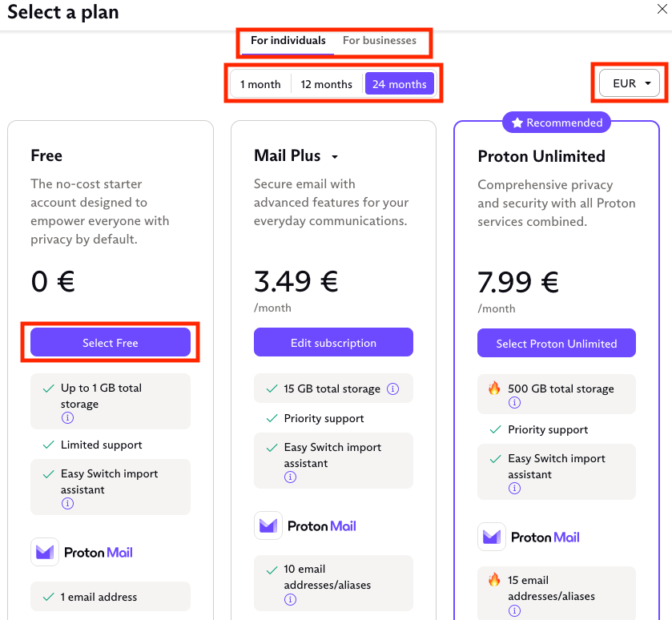This screenshot has width=672, height=620.
Task: Open the info tooltip under 500 GB total storage
Action: (x=513, y=402)
